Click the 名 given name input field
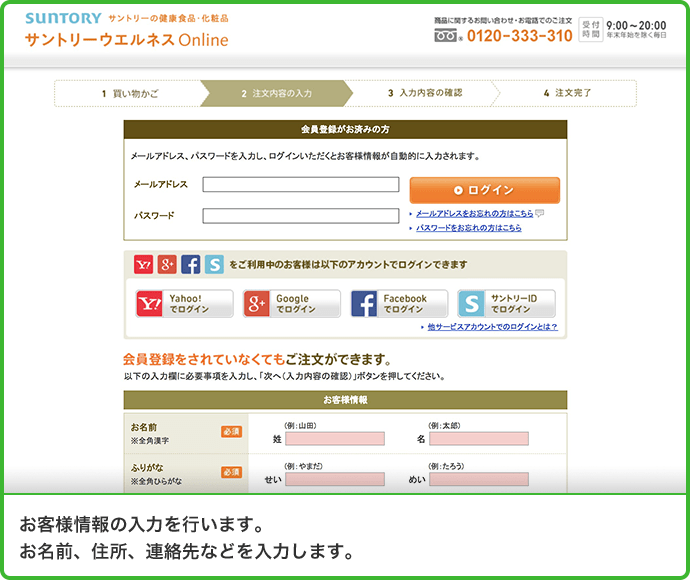The width and height of the screenshot is (690, 580). click(479, 439)
